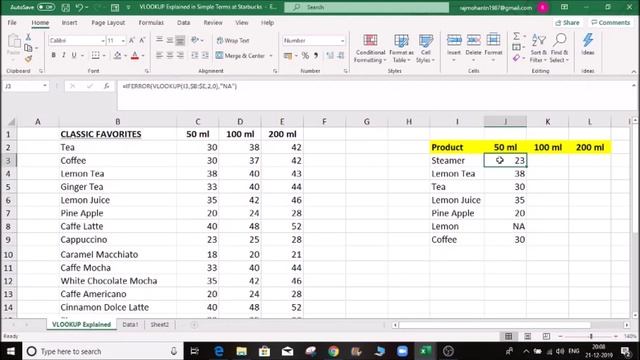640x360 pixels.
Task: Toggle Underline formatting
Action: coord(74,55)
